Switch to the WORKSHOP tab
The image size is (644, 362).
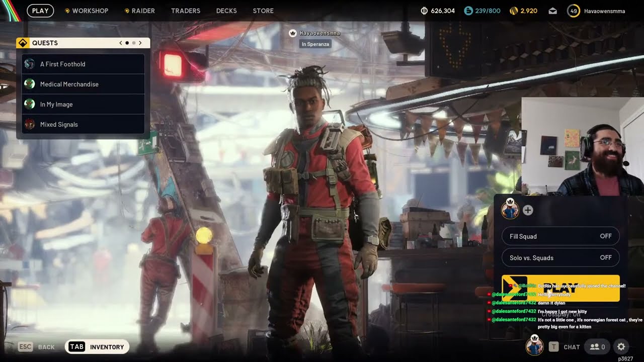pos(90,11)
